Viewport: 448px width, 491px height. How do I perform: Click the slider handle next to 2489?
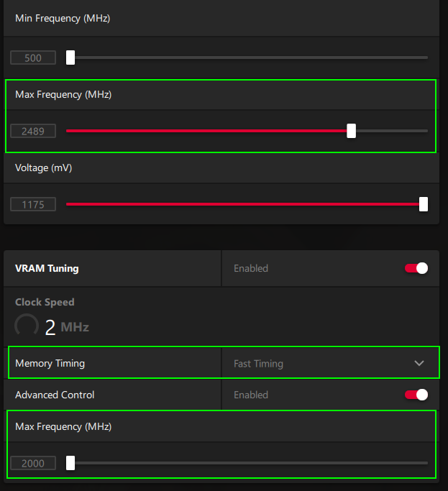tap(351, 131)
